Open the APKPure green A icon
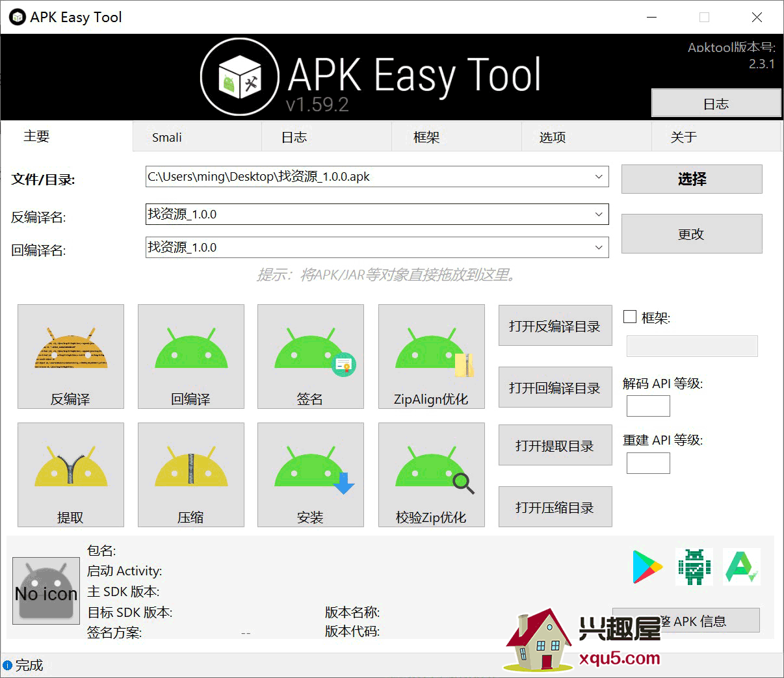 [742, 567]
